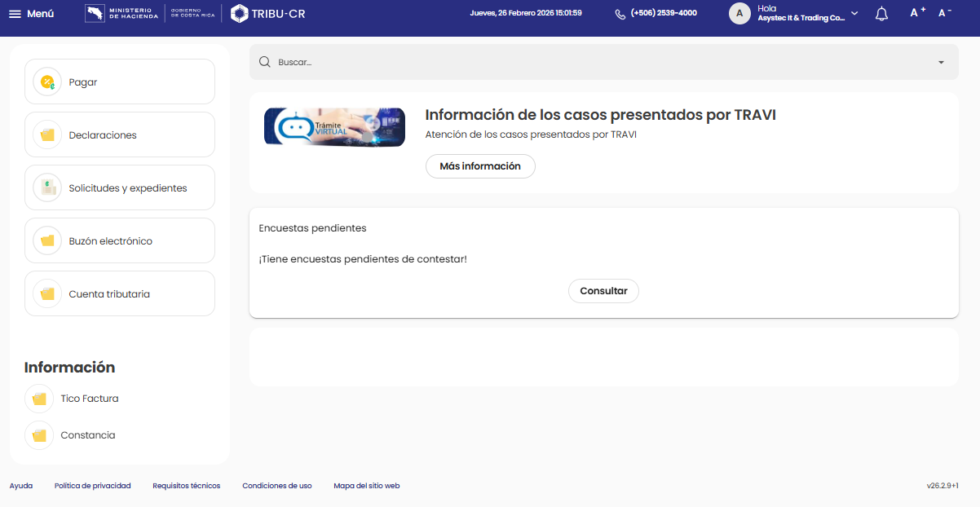Click the hamburger Menú icon

15,14
